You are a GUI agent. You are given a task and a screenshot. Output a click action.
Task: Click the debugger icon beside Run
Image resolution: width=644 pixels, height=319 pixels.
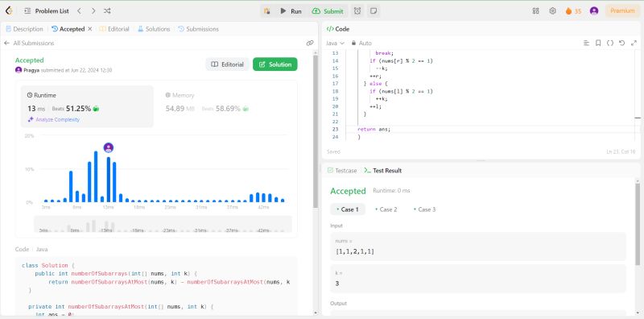[x=267, y=11]
